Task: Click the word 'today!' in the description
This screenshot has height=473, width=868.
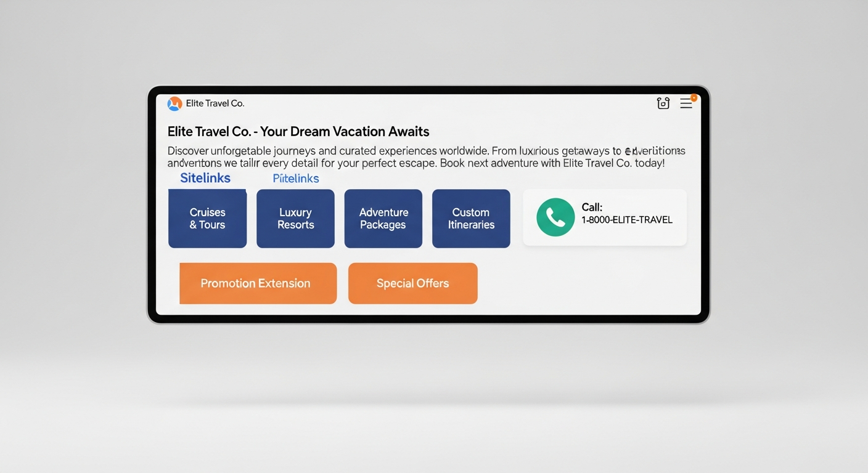Action: [649, 164]
